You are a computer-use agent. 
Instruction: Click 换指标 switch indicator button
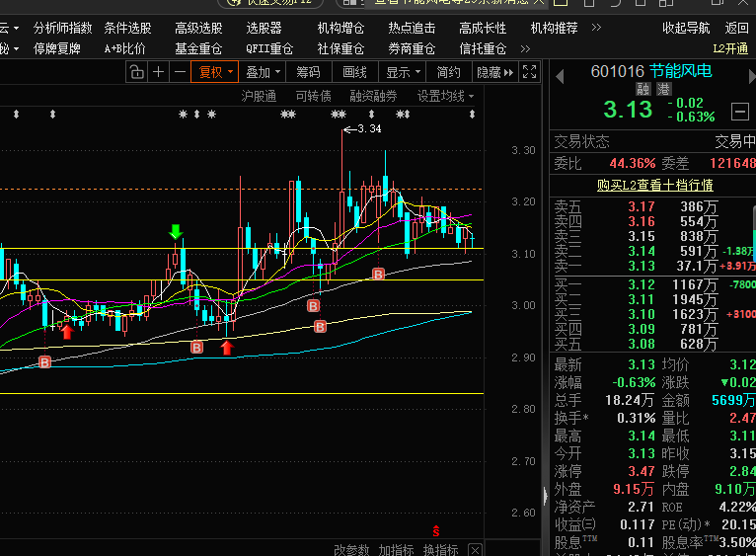441,550
